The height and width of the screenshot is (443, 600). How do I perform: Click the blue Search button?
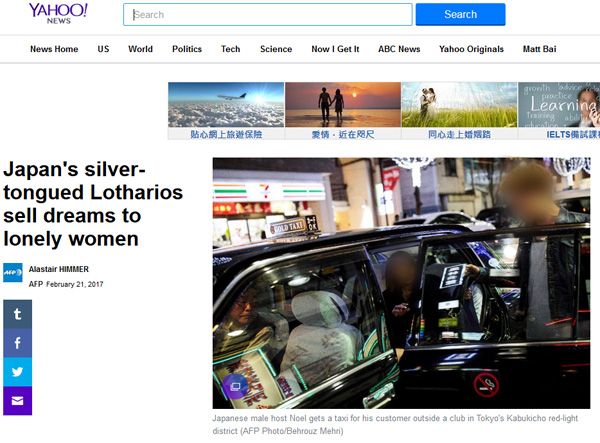(x=460, y=15)
